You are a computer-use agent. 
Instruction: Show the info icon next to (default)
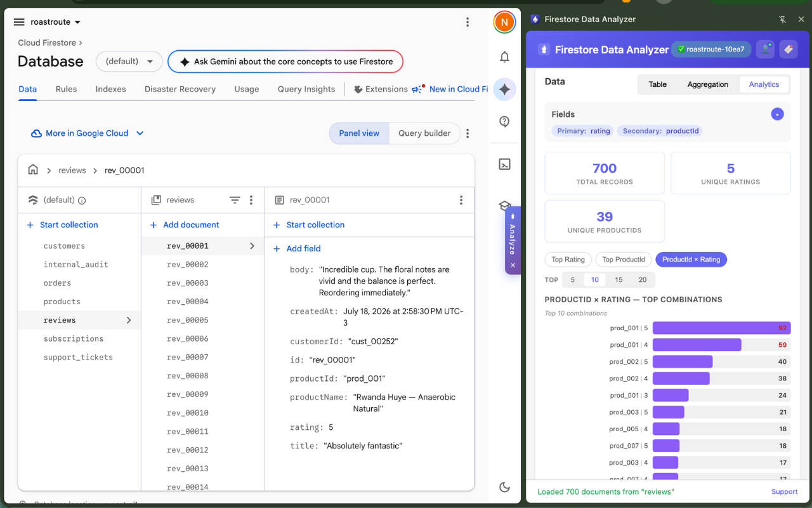click(82, 201)
